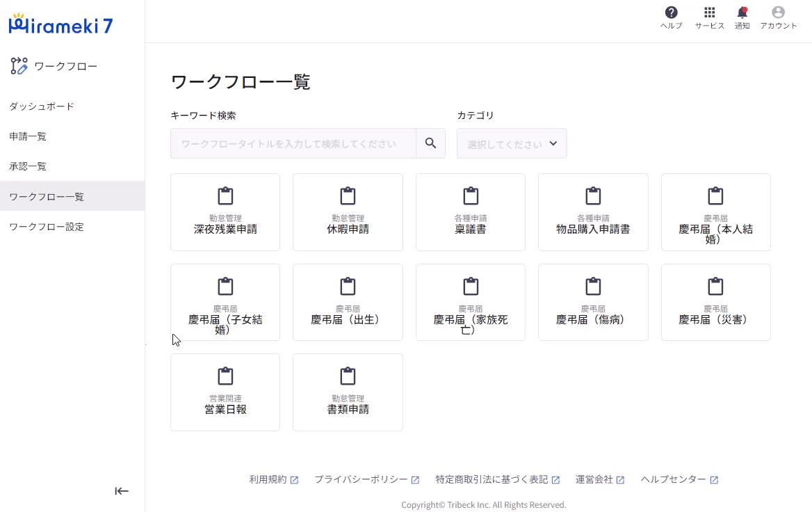
Task: Open the ヘルプセンター footer link
Action: (673, 479)
